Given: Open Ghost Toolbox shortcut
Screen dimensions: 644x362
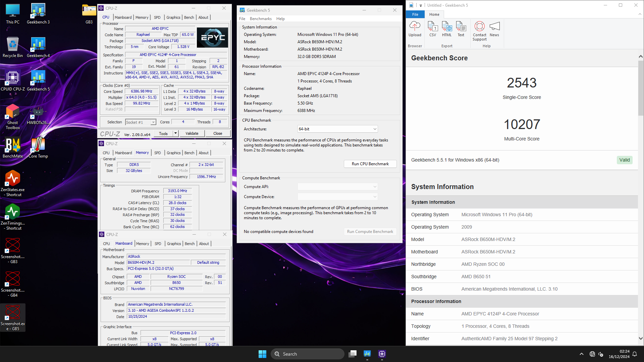Looking at the screenshot, I should [13, 117].
